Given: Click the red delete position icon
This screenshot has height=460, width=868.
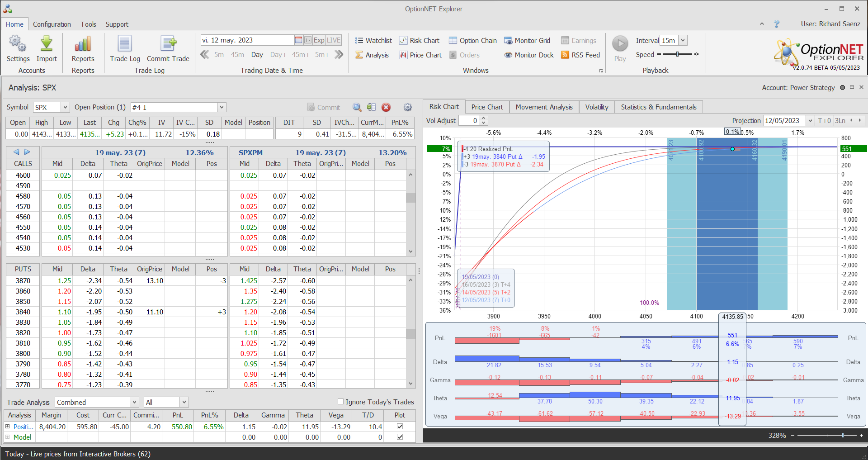Looking at the screenshot, I should tap(386, 107).
